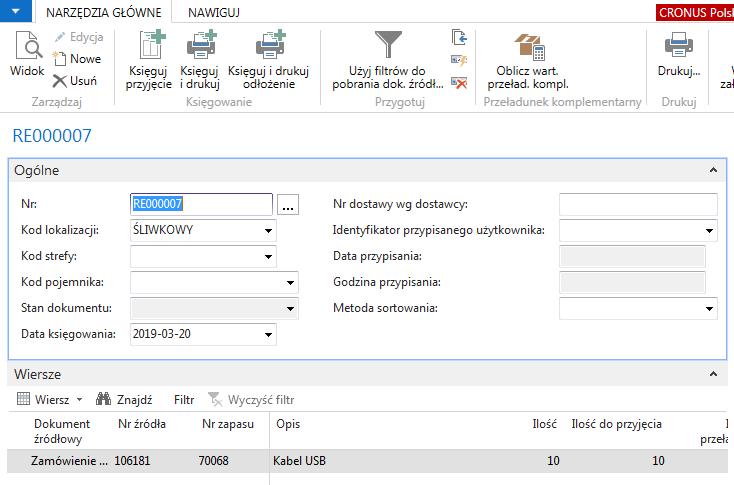Collapse the Ogólne section
This screenshot has width=734, height=485.
[713, 170]
